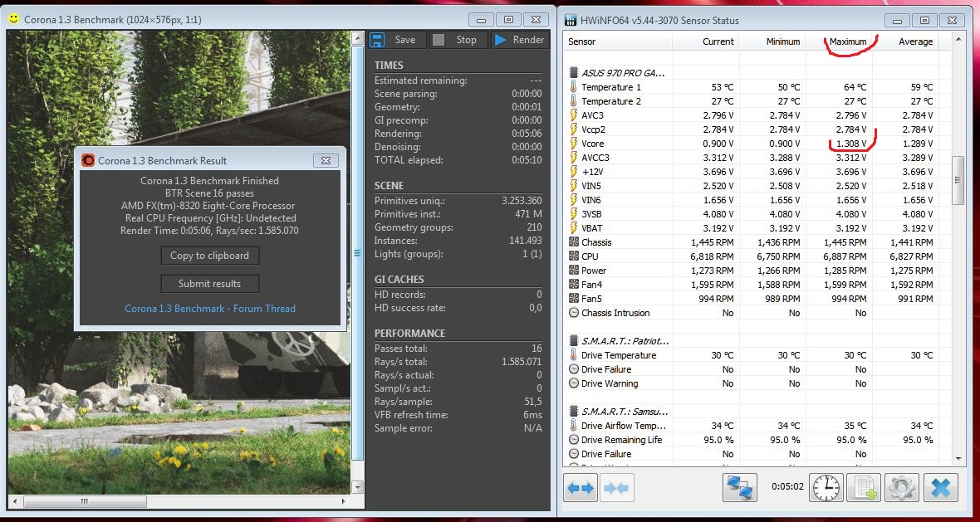Select the Vcore sensor row
Image resolution: width=980 pixels, height=522 pixels.
(757, 144)
